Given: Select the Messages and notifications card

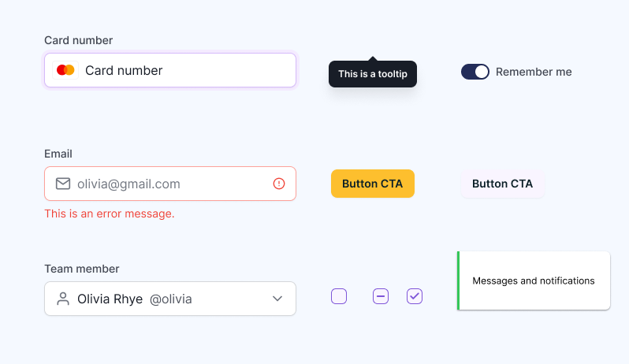Looking at the screenshot, I should (x=534, y=280).
